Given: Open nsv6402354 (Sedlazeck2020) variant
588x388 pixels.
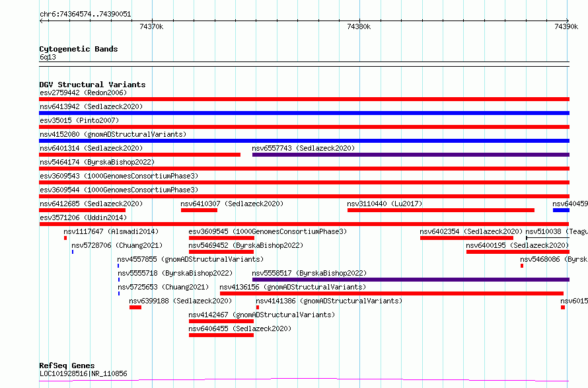Looking at the screenshot, I should (x=471, y=231).
